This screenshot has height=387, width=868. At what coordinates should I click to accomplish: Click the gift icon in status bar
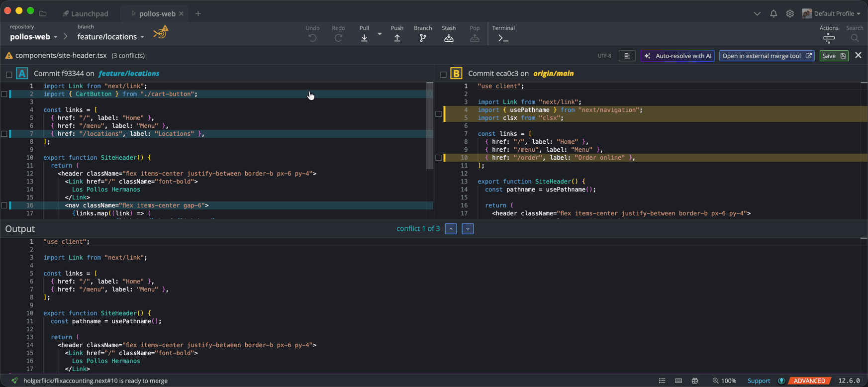click(x=695, y=381)
